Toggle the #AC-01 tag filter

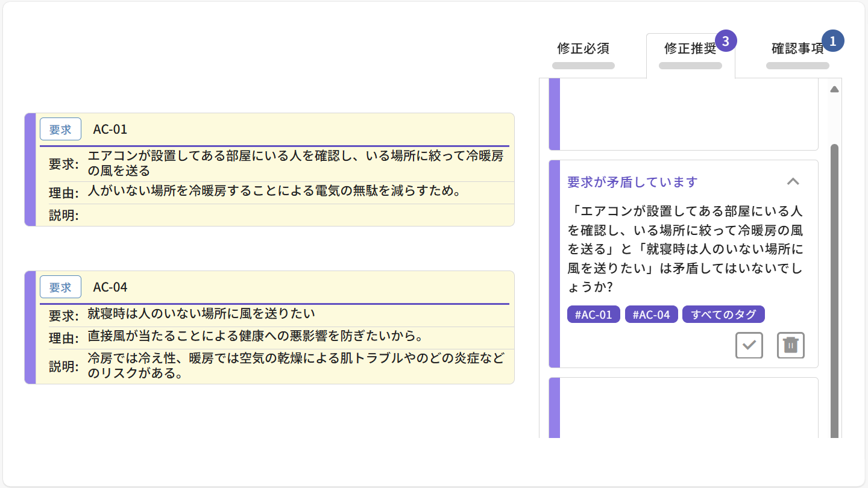pos(593,314)
